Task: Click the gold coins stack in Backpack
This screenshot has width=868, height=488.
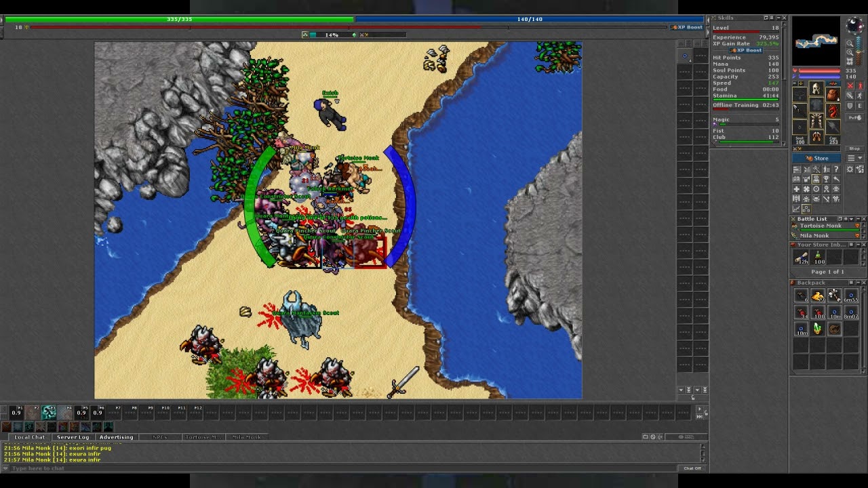Action: click(818, 296)
